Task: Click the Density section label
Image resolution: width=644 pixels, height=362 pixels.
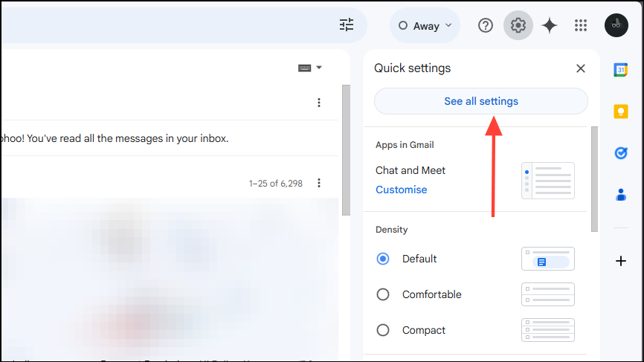Action: [x=391, y=230]
